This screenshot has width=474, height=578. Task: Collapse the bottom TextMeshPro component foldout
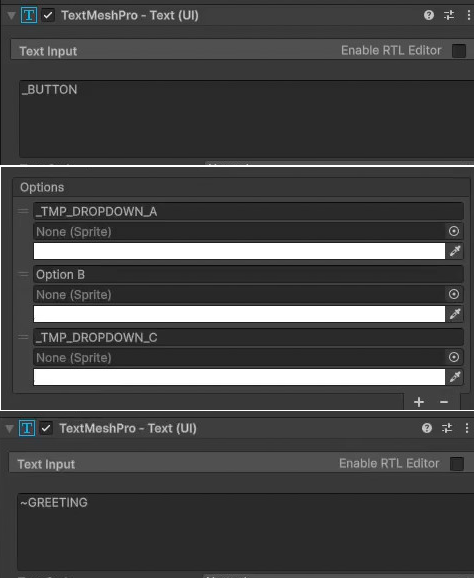click(x=10, y=428)
